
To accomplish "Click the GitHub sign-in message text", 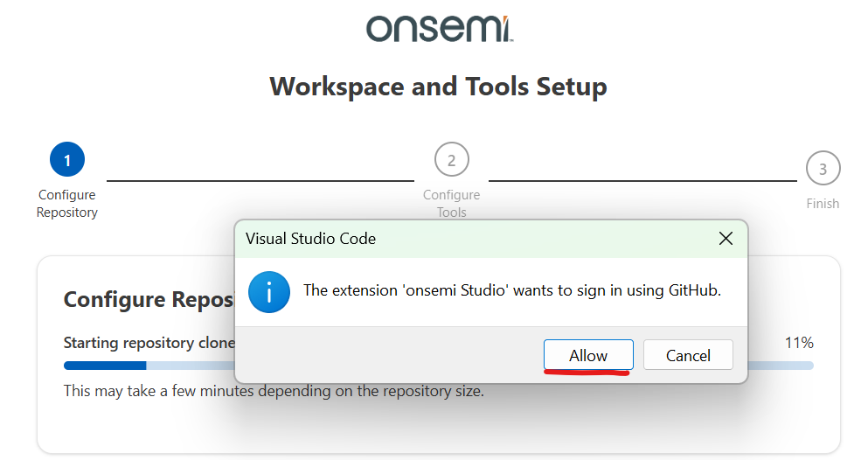I will (511, 291).
